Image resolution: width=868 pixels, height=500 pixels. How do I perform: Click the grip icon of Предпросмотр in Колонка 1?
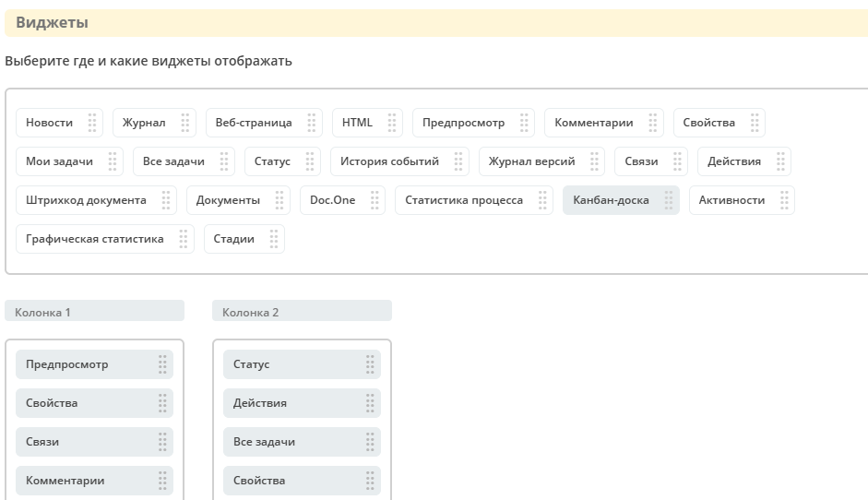tap(162, 364)
